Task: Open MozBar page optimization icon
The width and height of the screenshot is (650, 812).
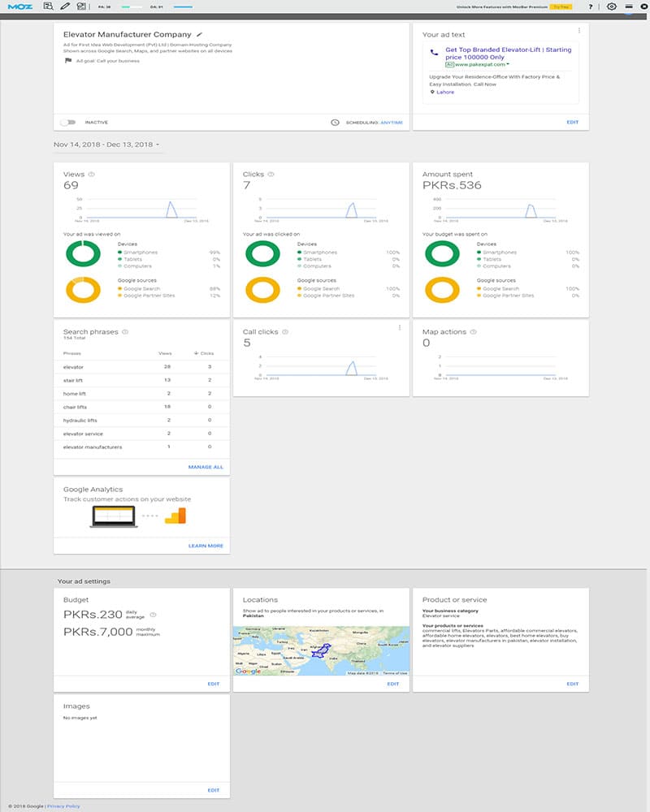Action: click(81, 6)
